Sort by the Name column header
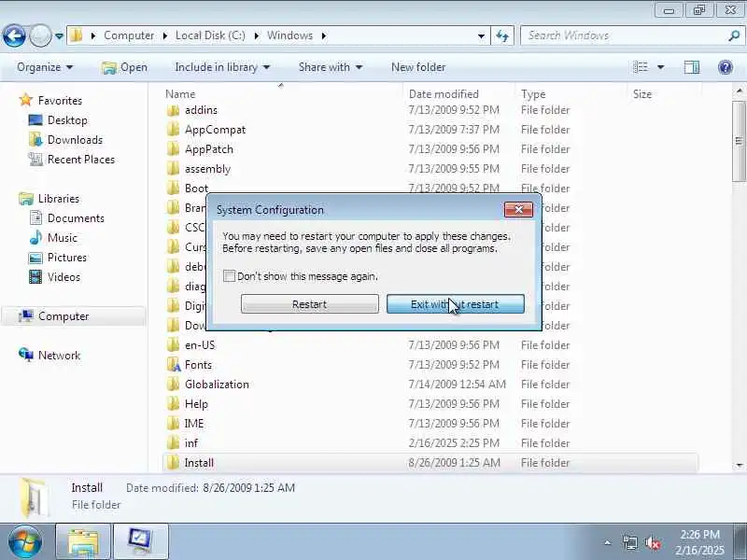Viewport: 747px width, 560px height. (x=180, y=94)
